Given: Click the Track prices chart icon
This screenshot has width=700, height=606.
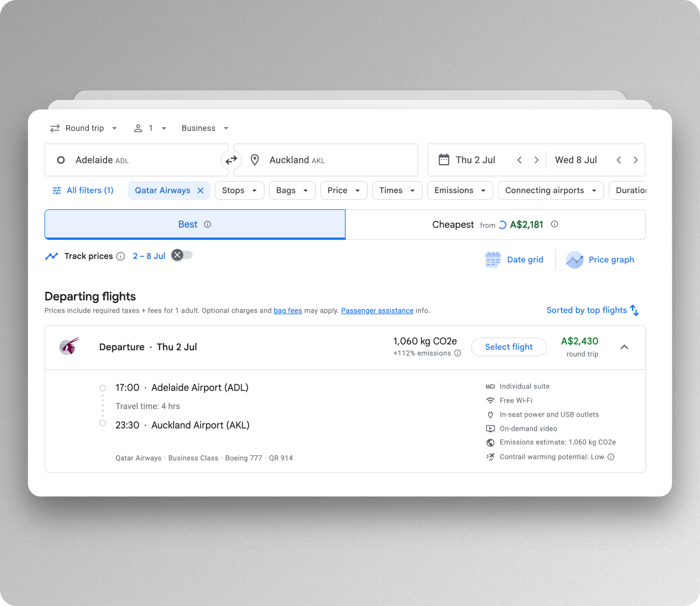Looking at the screenshot, I should click(x=52, y=256).
